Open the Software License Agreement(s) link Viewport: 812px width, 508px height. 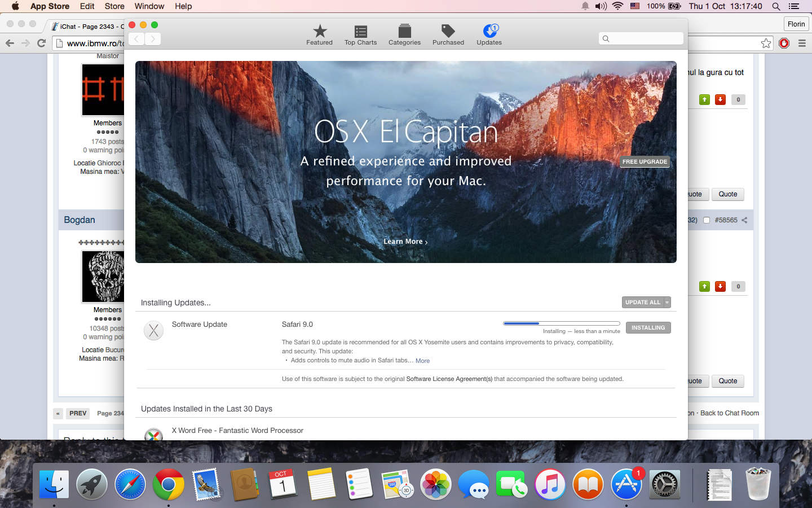point(449,379)
